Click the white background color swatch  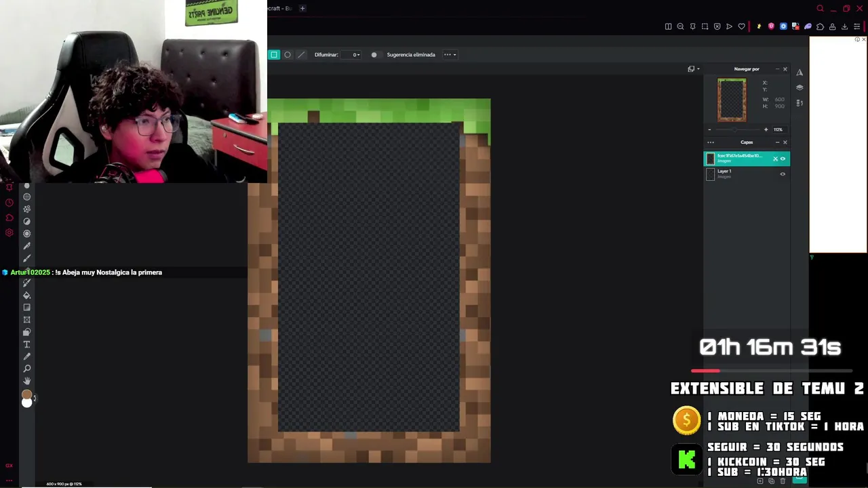pyautogui.click(x=26, y=403)
